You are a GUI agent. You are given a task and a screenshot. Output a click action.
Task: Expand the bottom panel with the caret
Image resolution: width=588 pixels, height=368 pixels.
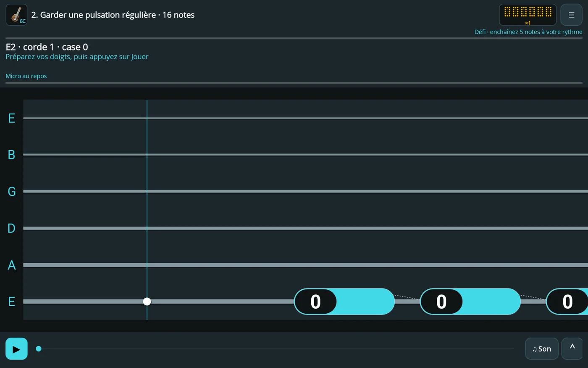point(572,349)
